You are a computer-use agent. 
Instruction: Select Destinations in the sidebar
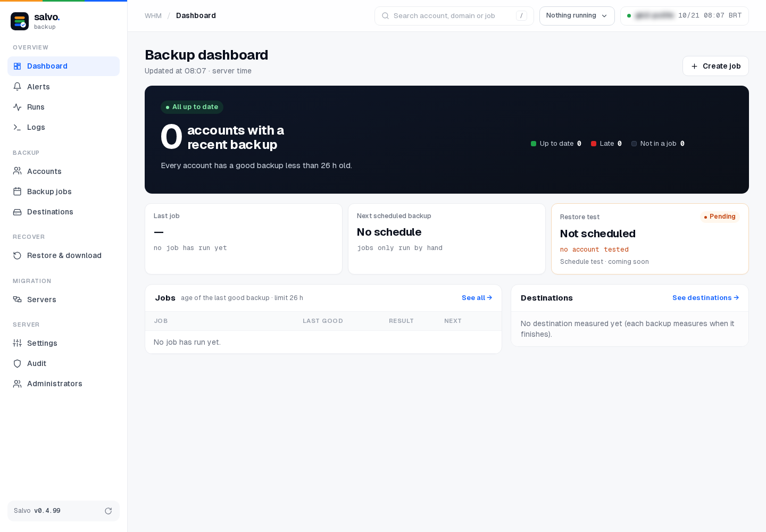[63, 212]
